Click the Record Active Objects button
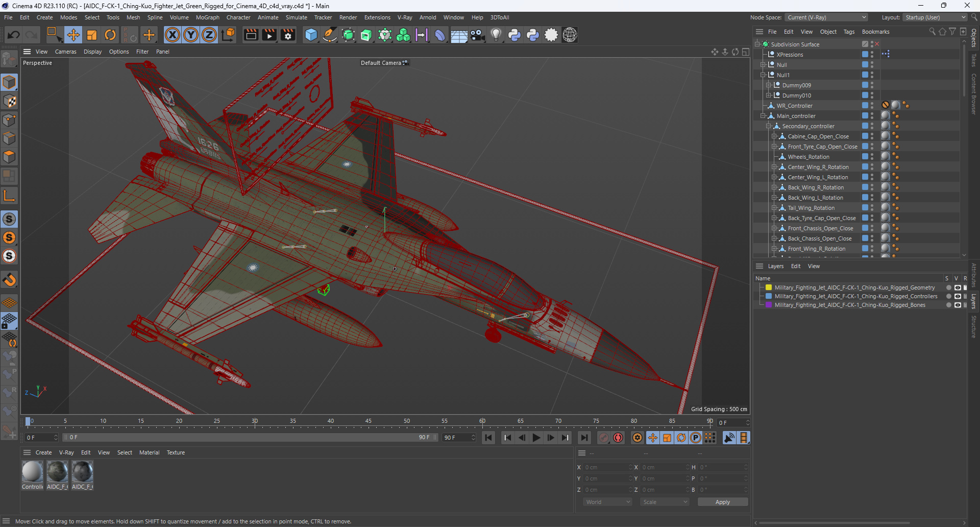This screenshot has width=980, height=527. point(604,438)
